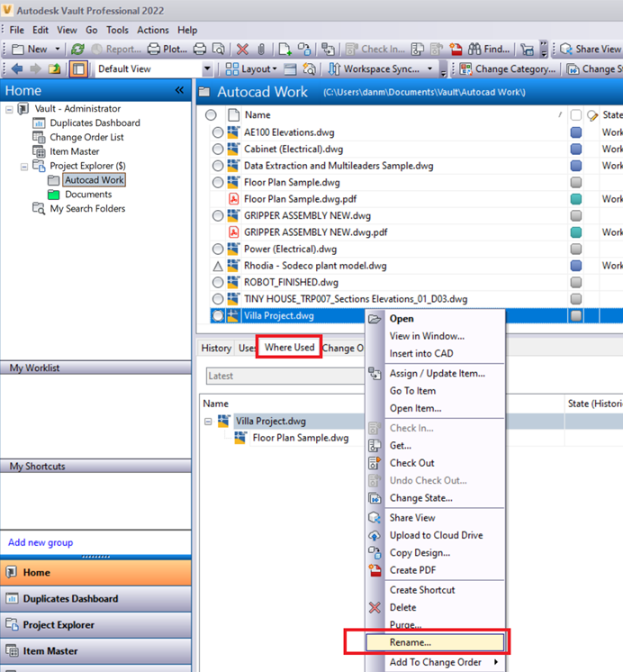Viewport: 623px width, 672px height.
Task: Click the Add new group link
Action: (41, 542)
